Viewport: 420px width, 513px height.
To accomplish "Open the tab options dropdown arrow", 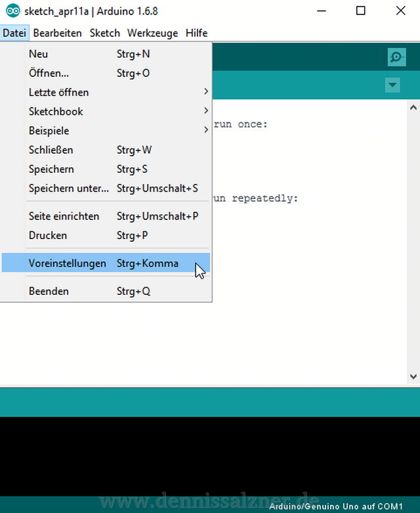I will (x=392, y=85).
